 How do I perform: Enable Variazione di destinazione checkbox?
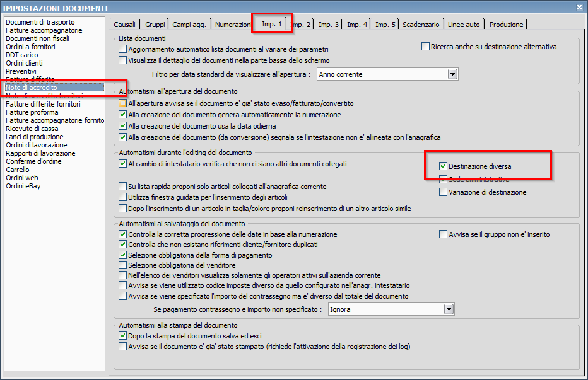pos(444,192)
